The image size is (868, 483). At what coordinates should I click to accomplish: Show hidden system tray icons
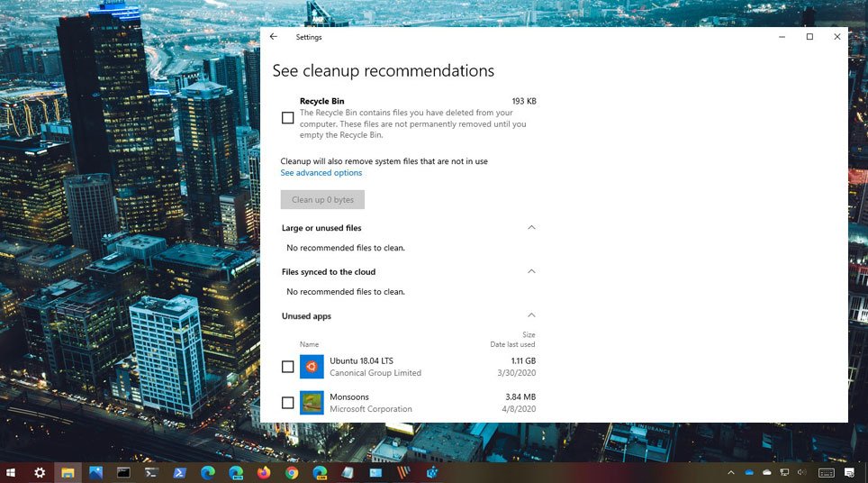click(x=730, y=472)
